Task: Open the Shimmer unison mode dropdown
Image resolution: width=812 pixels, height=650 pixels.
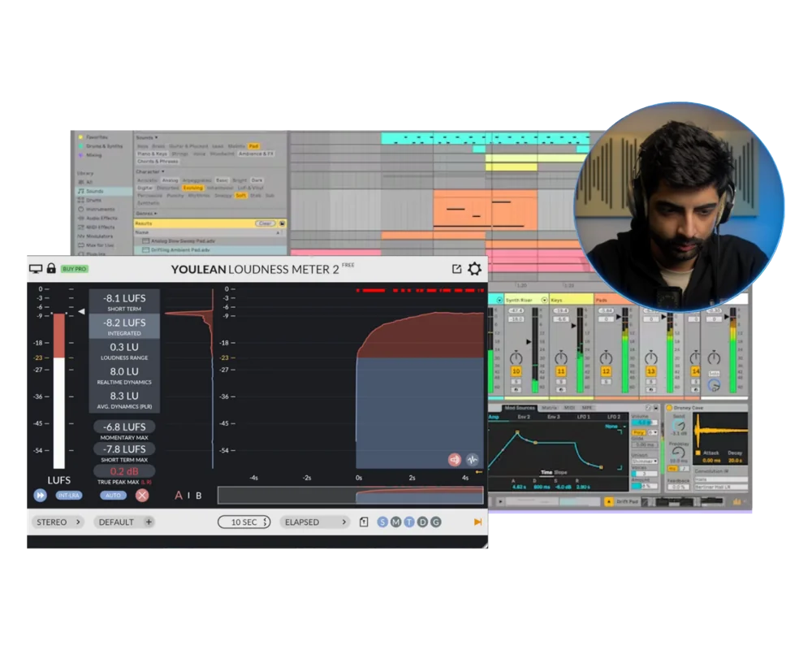Action: pos(644,461)
